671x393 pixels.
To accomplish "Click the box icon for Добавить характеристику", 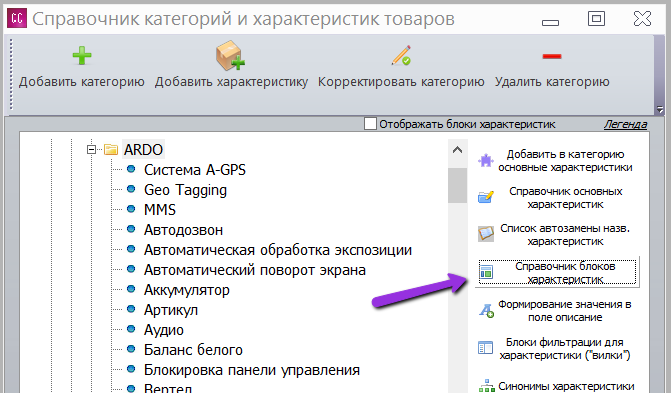I will pyautogui.click(x=230, y=55).
